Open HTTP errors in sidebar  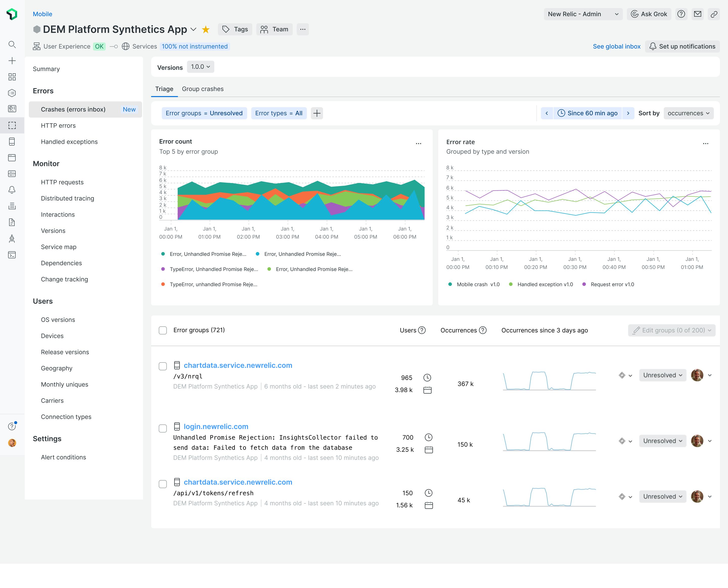(58, 125)
